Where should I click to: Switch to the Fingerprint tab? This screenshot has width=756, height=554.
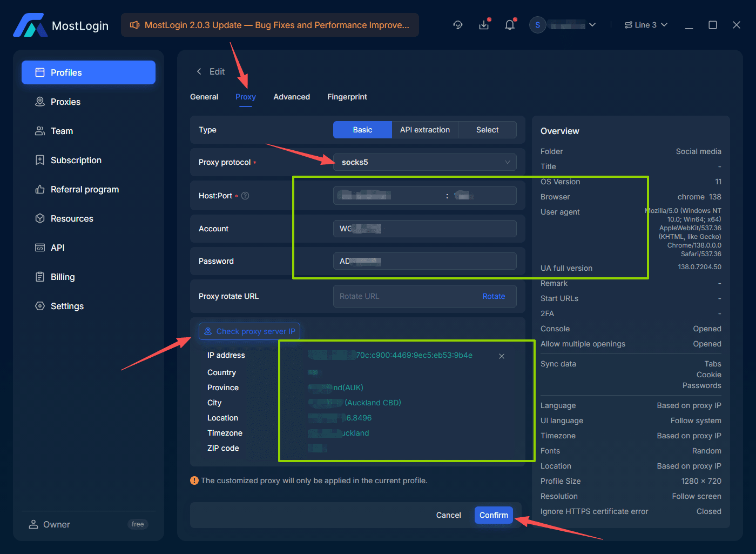[x=347, y=97]
